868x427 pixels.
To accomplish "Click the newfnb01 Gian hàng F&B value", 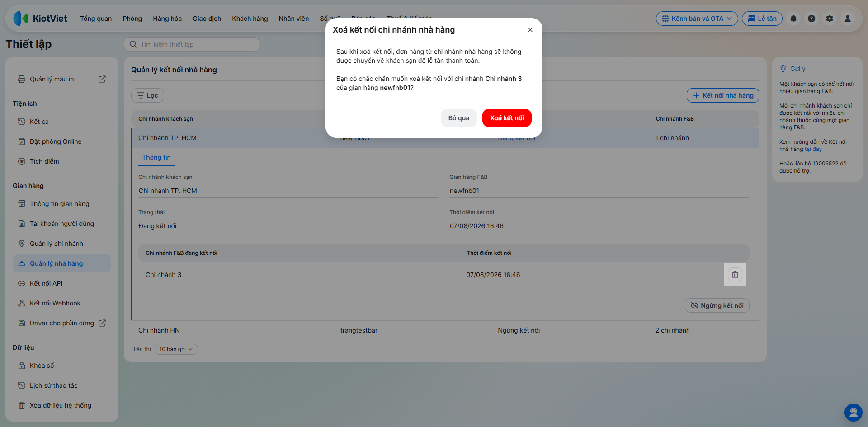I will point(464,191).
